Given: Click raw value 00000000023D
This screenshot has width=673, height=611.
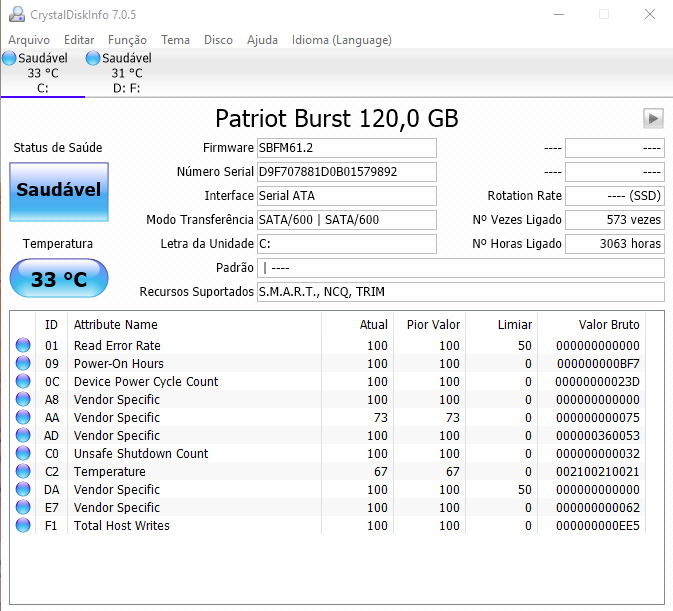Looking at the screenshot, I should (x=597, y=381).
